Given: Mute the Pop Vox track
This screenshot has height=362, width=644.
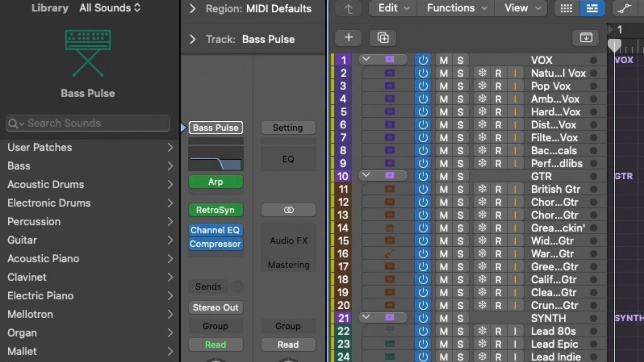Looking at the screenshot, I should click(444, 86).
